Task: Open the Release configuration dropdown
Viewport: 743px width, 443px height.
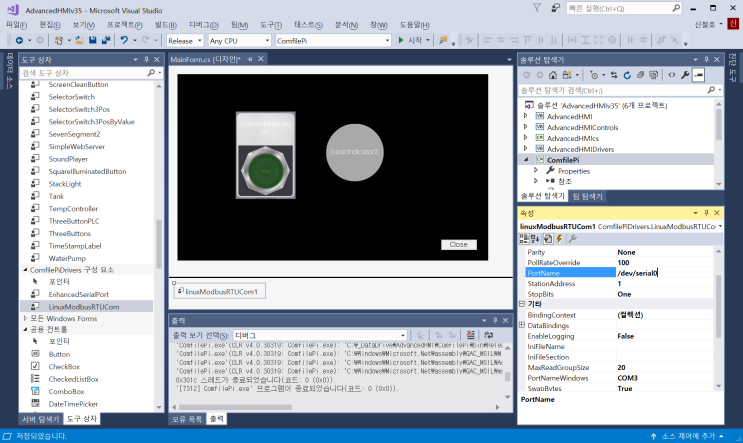Action: [183, 40]
